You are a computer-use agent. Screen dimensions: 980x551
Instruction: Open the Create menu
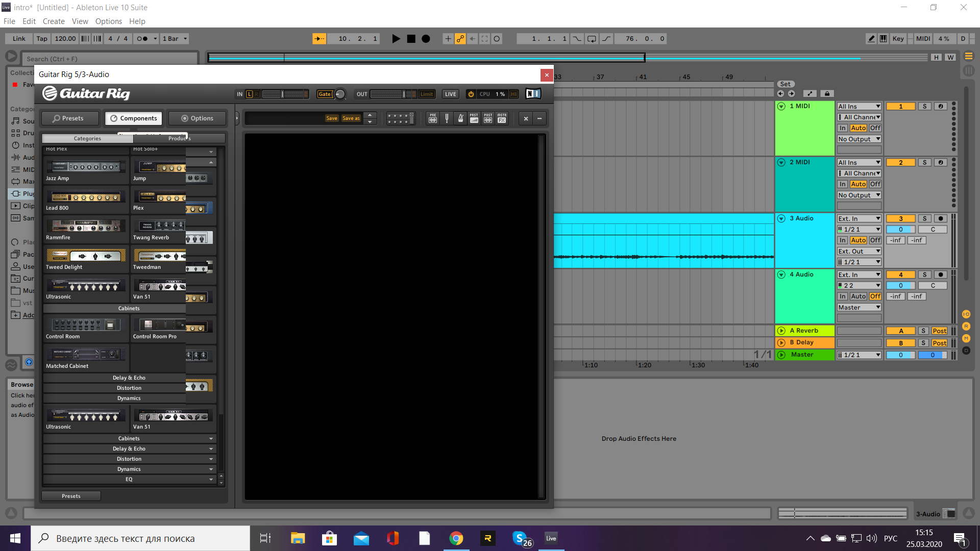tap(54, 21)
